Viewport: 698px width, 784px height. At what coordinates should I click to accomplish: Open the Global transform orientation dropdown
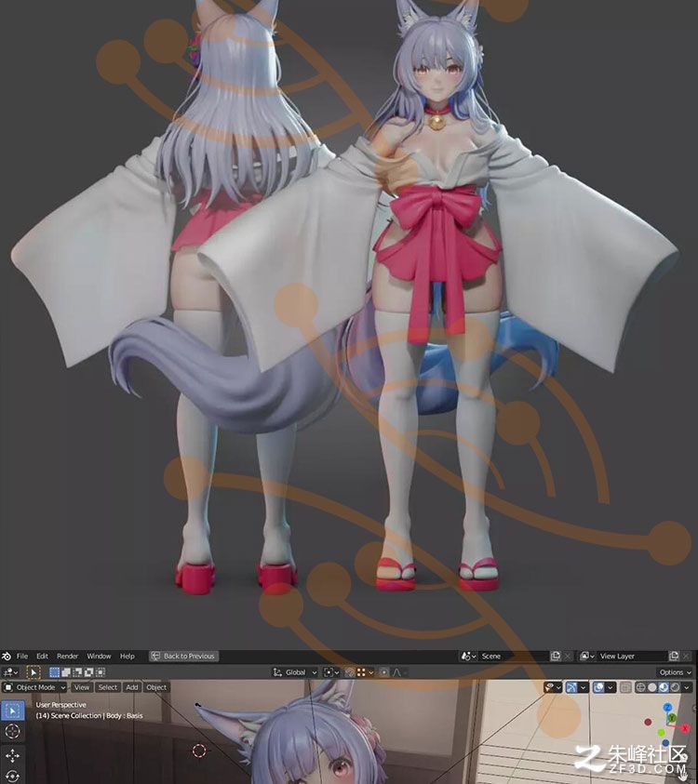pyautogui.click(x=295, y=672)
